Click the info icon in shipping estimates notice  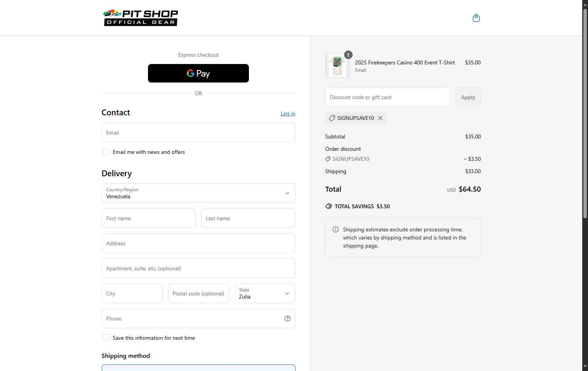pos(336,229)
